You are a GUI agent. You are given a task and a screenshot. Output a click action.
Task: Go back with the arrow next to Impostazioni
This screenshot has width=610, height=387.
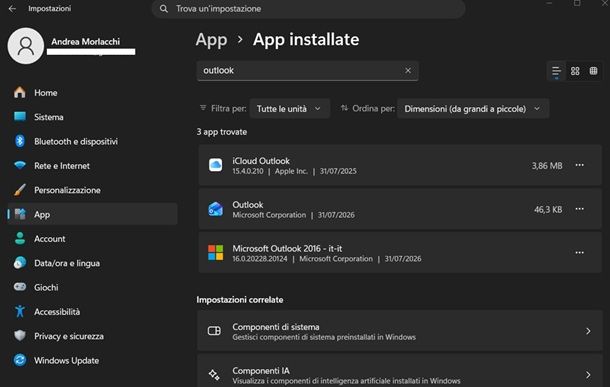[12, 9]
